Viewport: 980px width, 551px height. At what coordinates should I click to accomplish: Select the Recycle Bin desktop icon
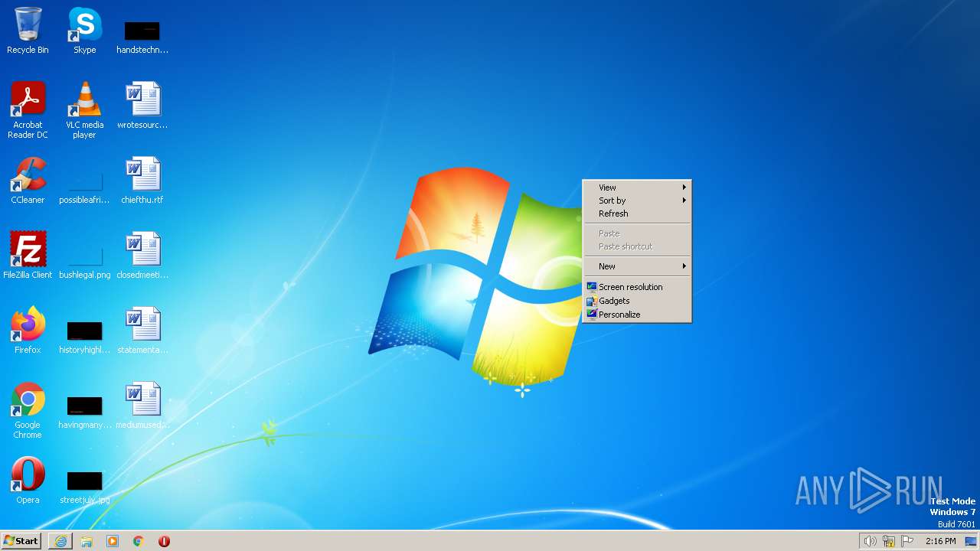(28, 31)
